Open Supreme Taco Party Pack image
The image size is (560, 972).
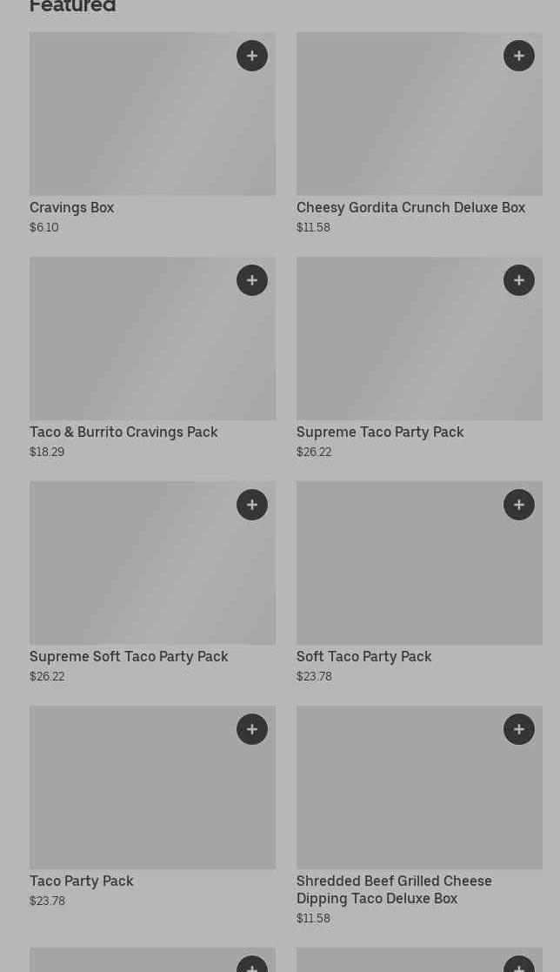(409, 348)
